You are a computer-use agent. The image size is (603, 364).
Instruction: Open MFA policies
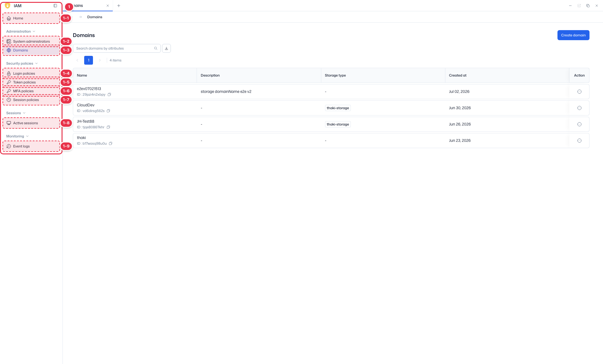pos(31,91)
